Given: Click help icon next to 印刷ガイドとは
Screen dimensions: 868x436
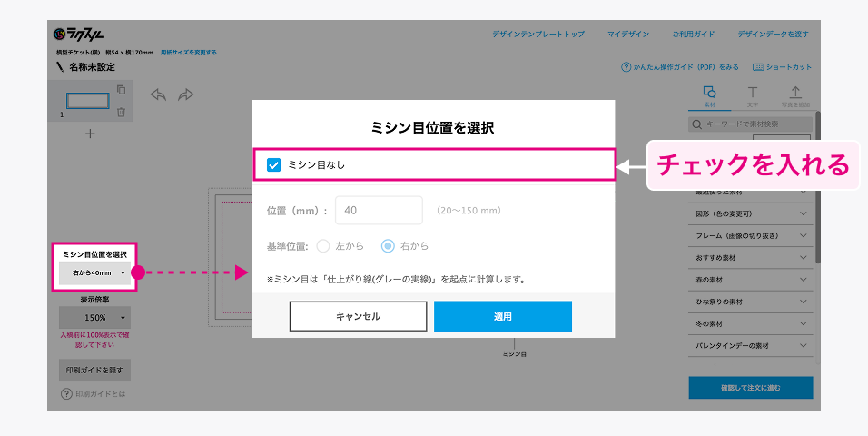Looking at the screenshot, I should pyautogui.click(x=66, y=394).
